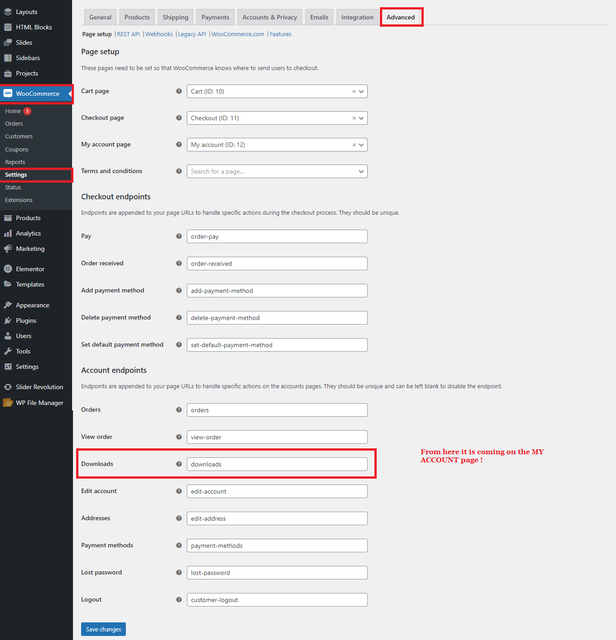The height and width of the screenshot is (640, 616).
Task: Open the Terms and conditions dropdown
Action: coord(361,171)
